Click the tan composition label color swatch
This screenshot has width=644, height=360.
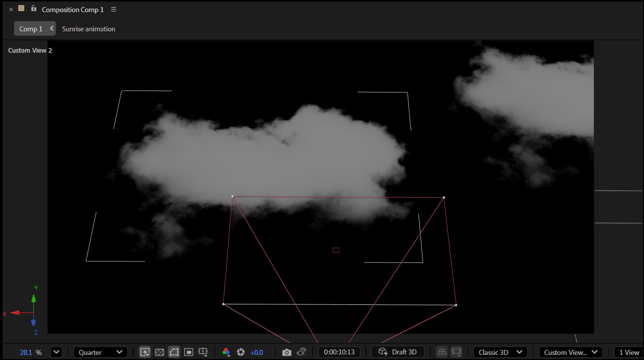coord(21,8)
